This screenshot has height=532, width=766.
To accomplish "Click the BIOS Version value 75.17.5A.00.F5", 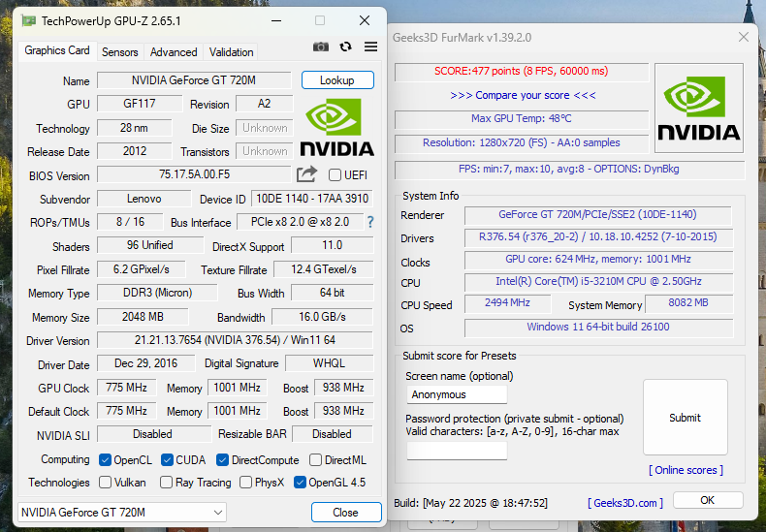I will (194, 174).
